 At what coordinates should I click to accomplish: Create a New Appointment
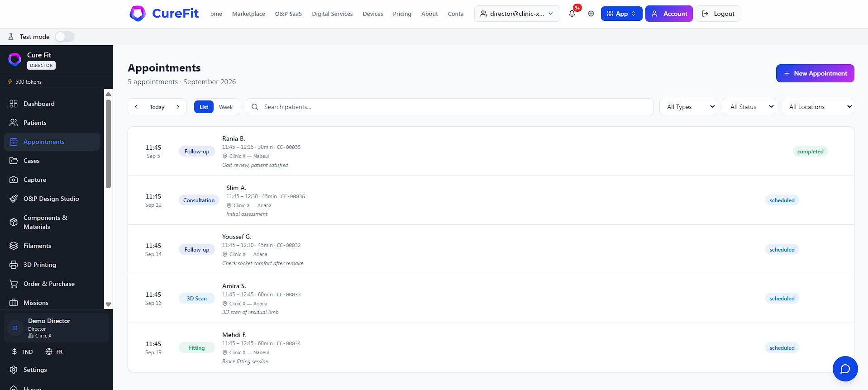click(815, 73)
